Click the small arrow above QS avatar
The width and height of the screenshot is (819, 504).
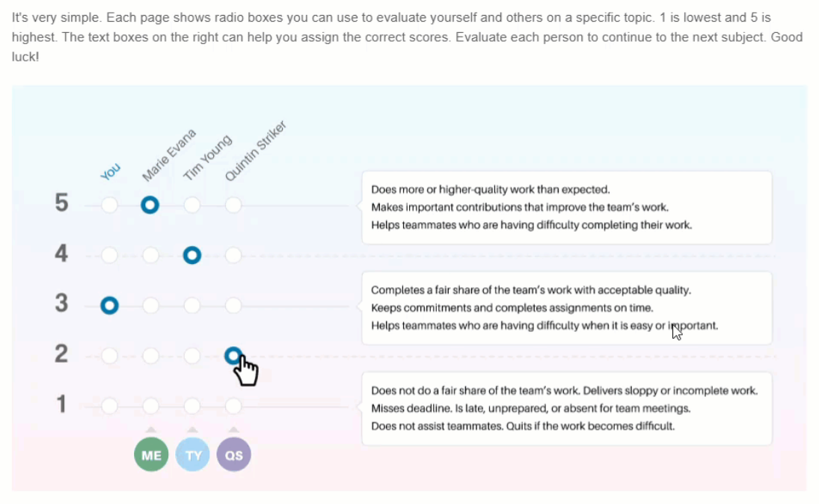click(233, 429)
